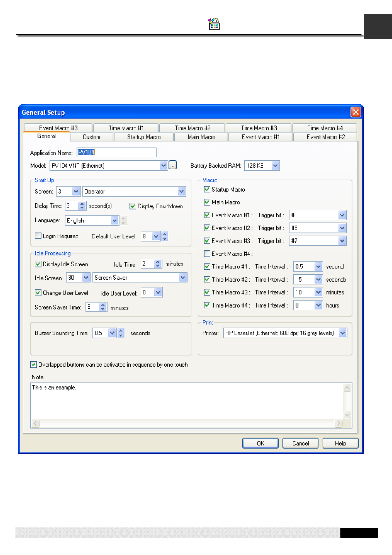
Task: Switch to the Startup Macro tab
Action: point(144,137)
